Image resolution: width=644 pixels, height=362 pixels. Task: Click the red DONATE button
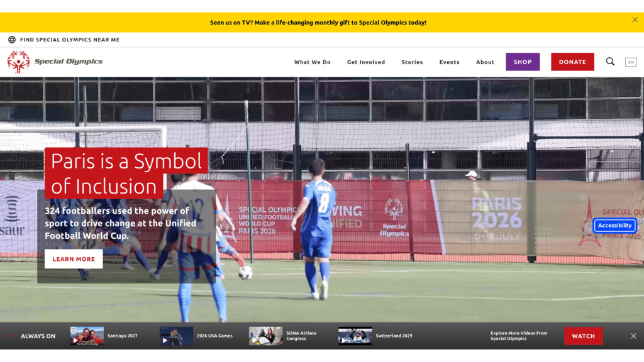[x=572, y=62]
